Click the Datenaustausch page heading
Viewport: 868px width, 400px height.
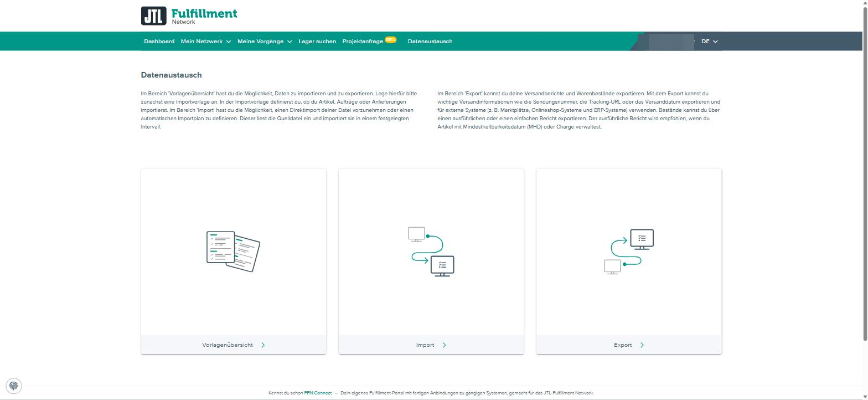[171, 75]
